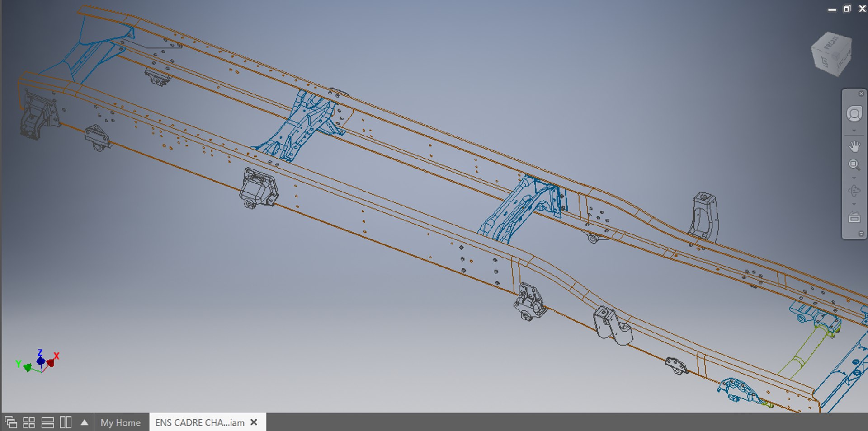
Task: Close the document window
Action: pos(862,9)
